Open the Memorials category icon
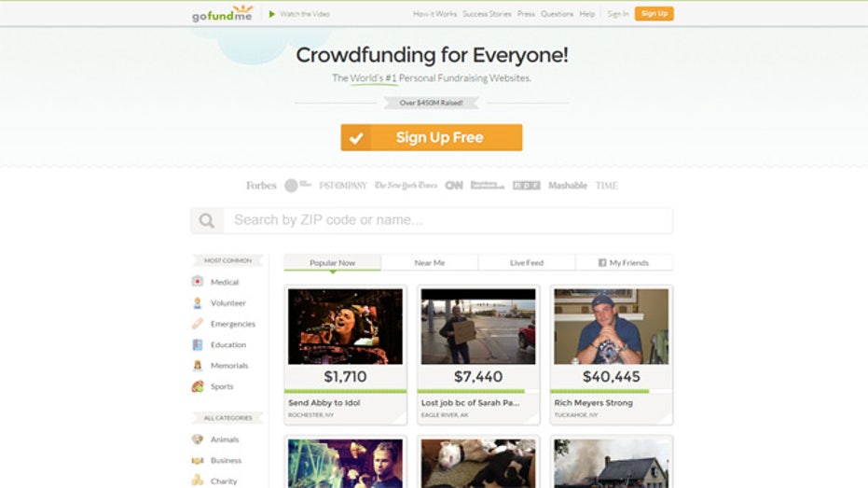 tap(198, 366)
